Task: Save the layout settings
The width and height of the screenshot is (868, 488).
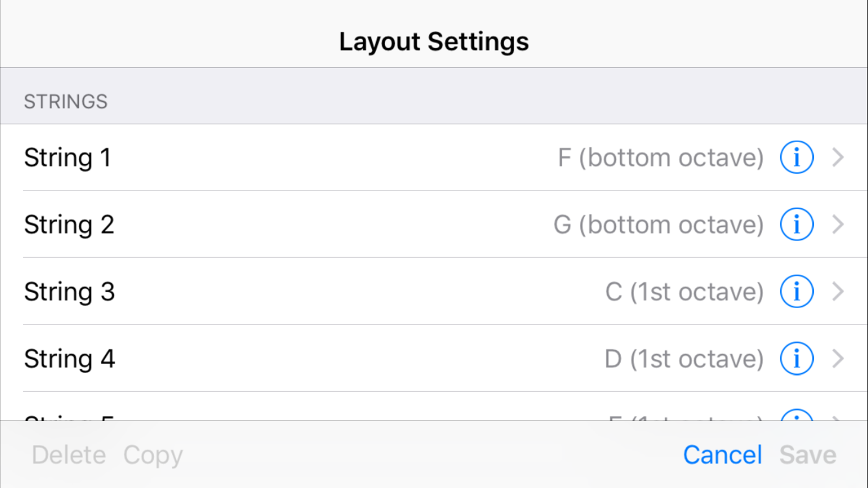Action: coord(807,454)
